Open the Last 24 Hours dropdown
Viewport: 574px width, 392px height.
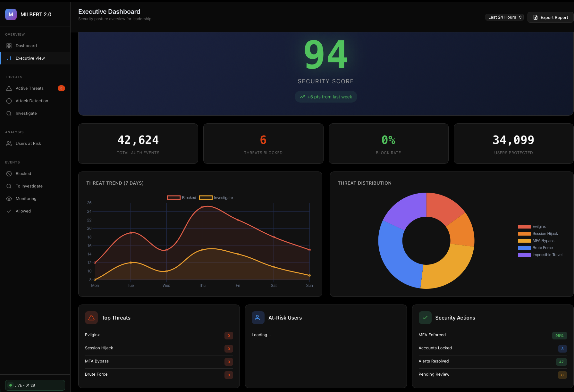pyautogui.click(x=504, y=17)
